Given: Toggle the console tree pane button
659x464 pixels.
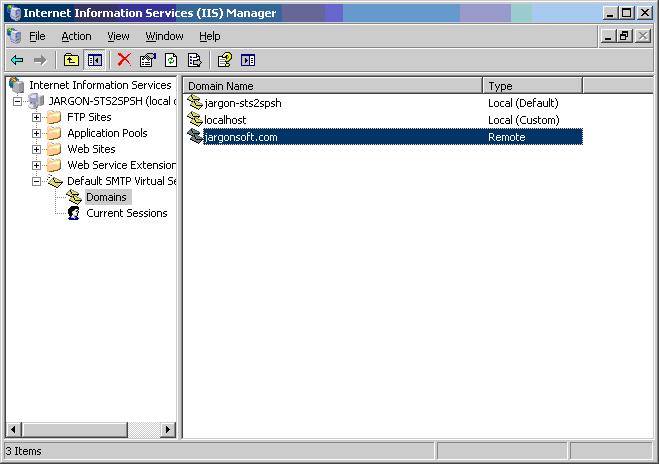Looking at the screenshot, I should tap(95, 60).
